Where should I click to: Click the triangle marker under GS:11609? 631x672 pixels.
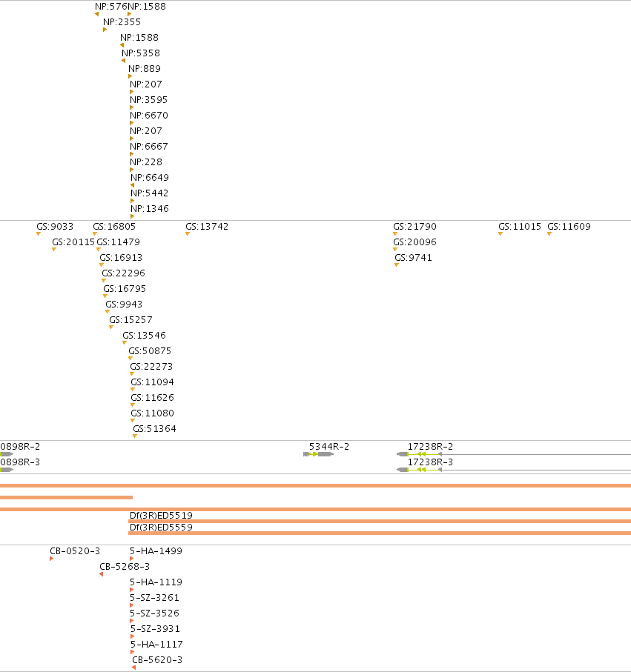[x=549, y=234]
